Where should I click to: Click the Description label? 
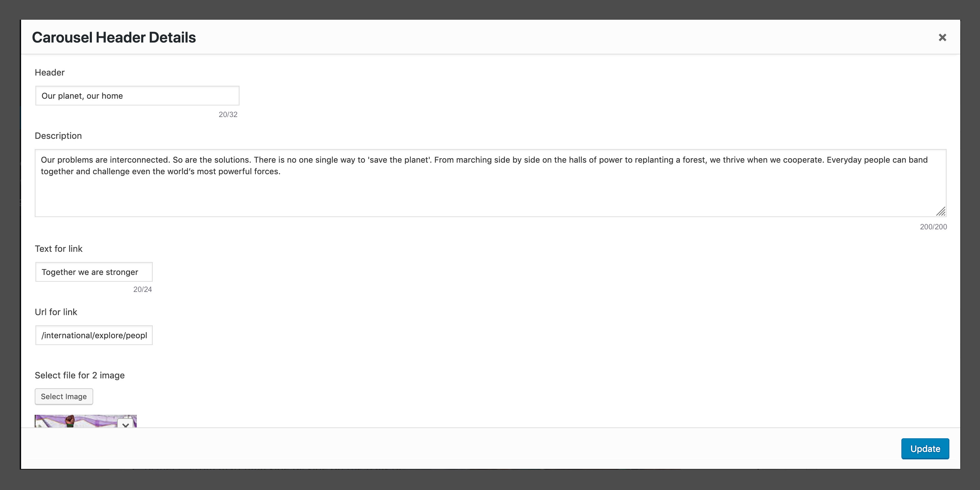(58, 136)
